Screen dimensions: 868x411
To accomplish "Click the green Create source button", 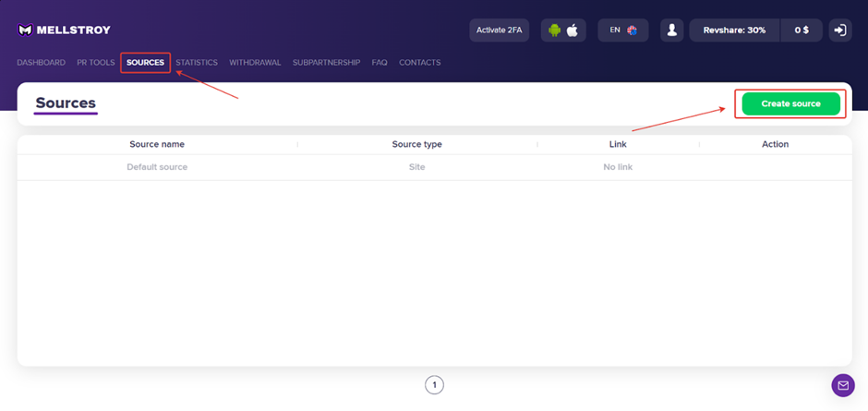I will click(790, 104).
